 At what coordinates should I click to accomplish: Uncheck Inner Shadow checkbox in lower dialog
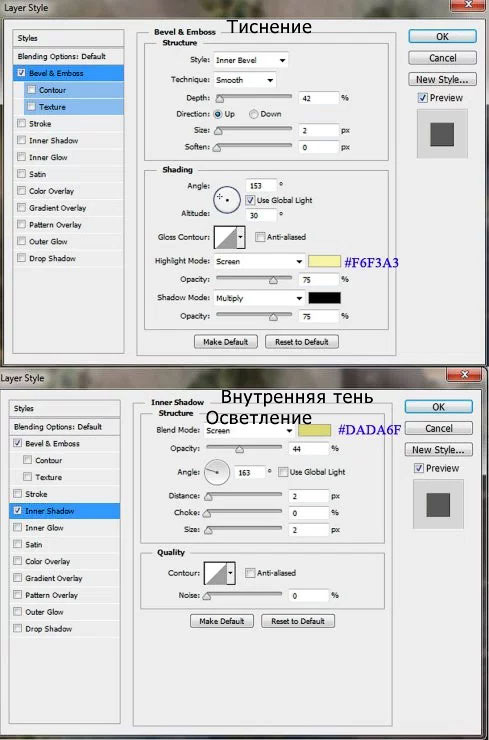point(17,511)
